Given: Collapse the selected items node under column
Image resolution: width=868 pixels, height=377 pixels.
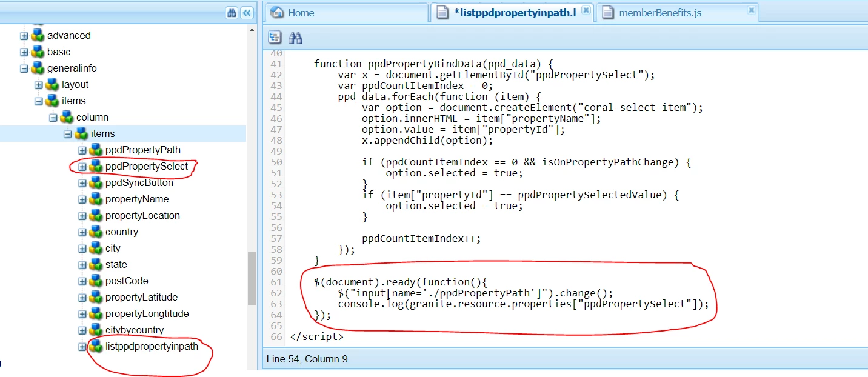Looking at the screenshot, I should (x=68, y=134).
